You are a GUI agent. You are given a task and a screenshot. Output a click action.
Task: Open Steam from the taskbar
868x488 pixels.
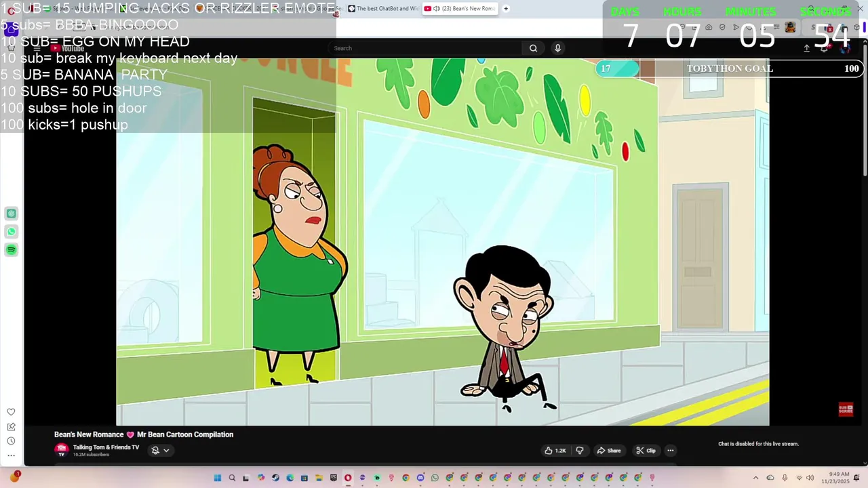(x=275, y=478)
